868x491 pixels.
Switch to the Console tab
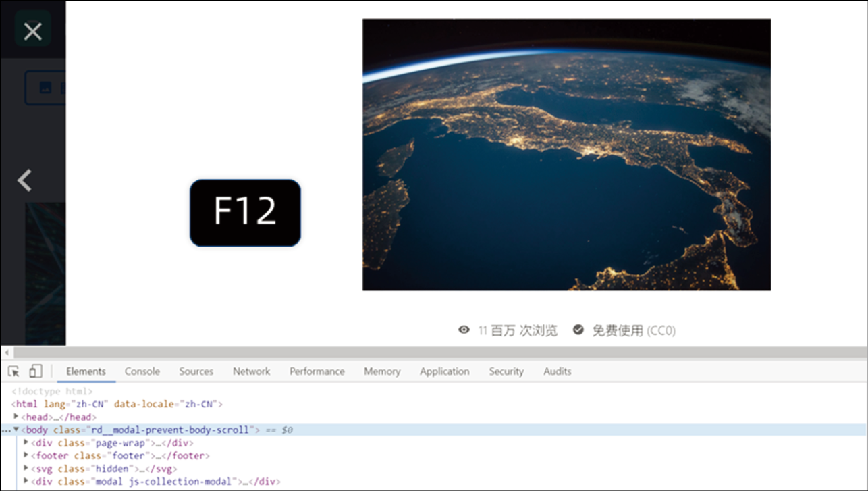[142, 371]
